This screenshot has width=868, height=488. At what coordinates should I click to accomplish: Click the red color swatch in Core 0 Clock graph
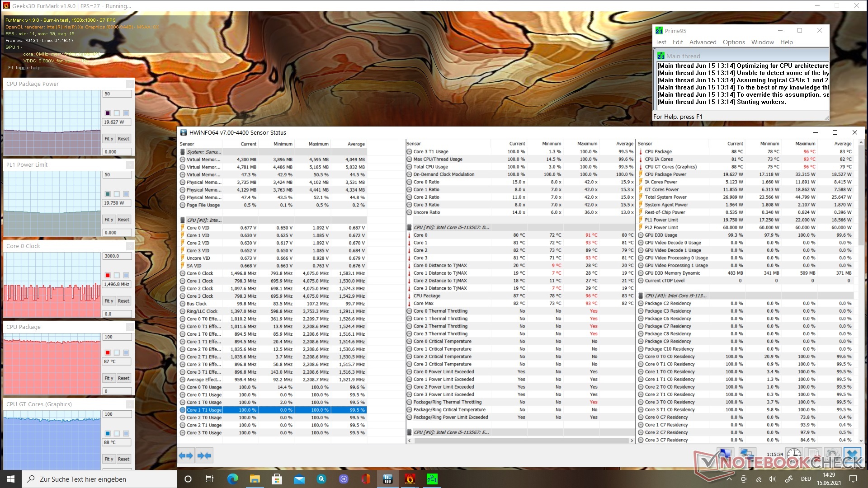pos(108,275)
